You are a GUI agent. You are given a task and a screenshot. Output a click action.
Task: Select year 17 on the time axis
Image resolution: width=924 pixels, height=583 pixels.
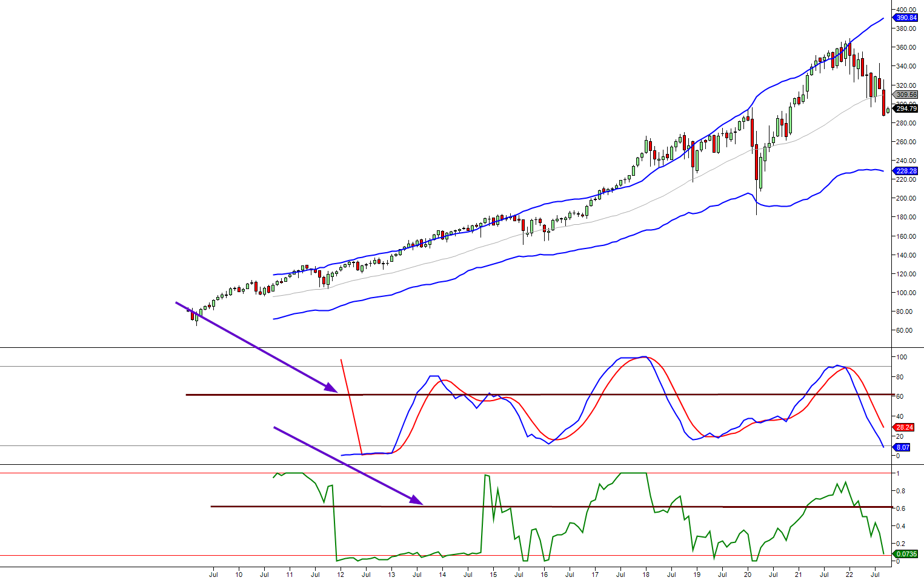(x=595, y=574)
